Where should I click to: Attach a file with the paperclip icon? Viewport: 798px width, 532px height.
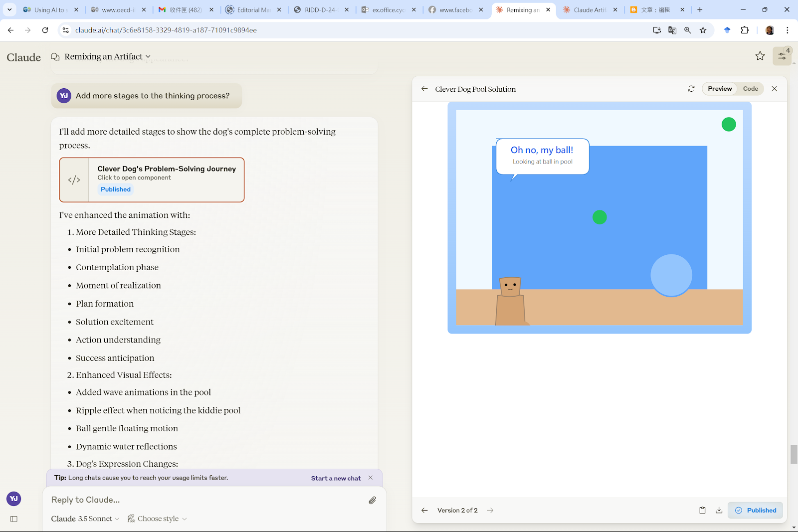tap(372, 500)
